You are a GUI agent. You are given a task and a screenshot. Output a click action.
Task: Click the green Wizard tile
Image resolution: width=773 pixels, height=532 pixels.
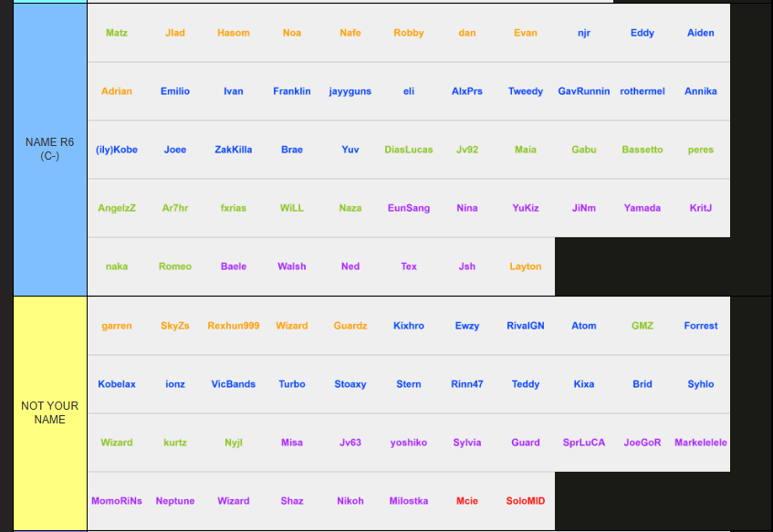coord(117,443)
